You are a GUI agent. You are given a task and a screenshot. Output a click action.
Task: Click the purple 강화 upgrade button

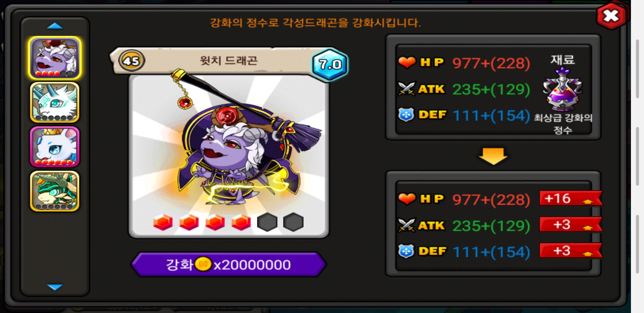(229, 265)
